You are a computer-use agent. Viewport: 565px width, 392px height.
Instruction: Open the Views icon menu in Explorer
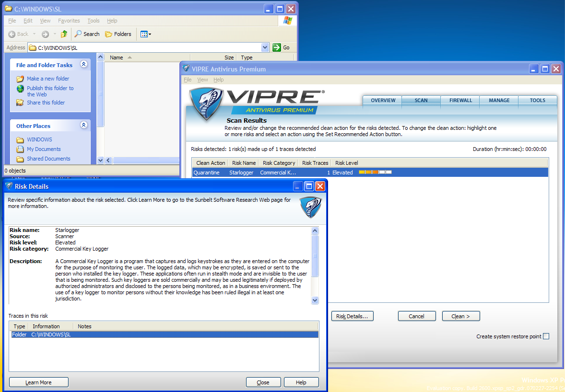145,34
